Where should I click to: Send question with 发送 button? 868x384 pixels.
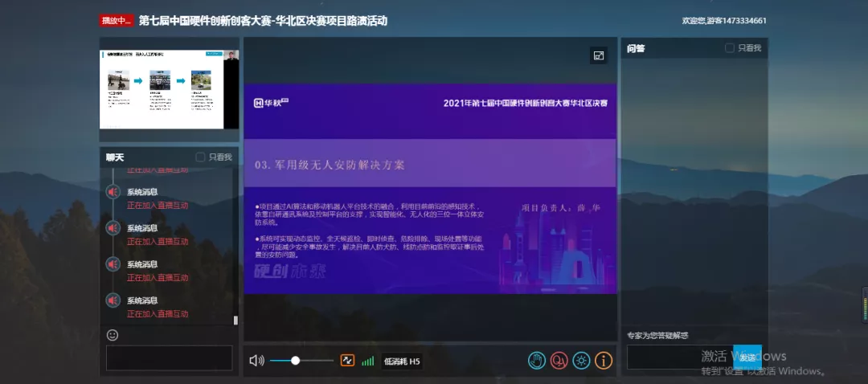click(747, 357)
